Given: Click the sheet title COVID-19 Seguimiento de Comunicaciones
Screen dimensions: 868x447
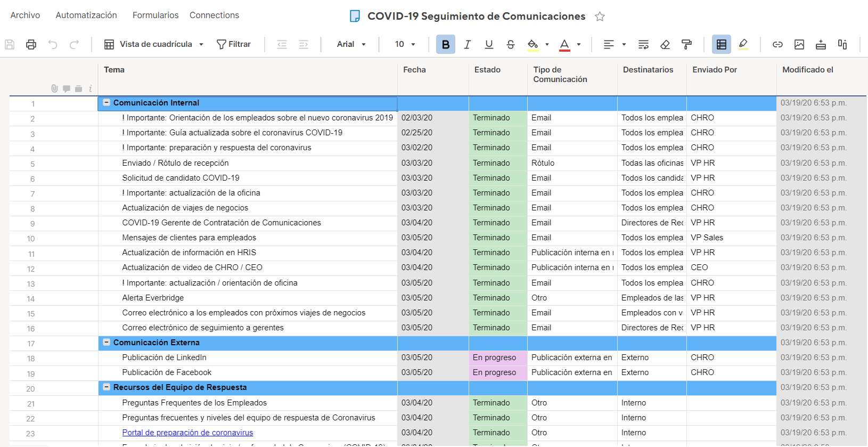Looking at the screenshot, I should (x=476, y=17).
